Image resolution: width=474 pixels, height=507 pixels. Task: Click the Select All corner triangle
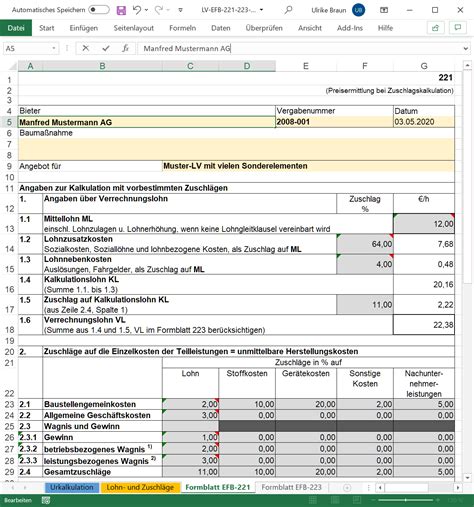[x=12, y=66]
